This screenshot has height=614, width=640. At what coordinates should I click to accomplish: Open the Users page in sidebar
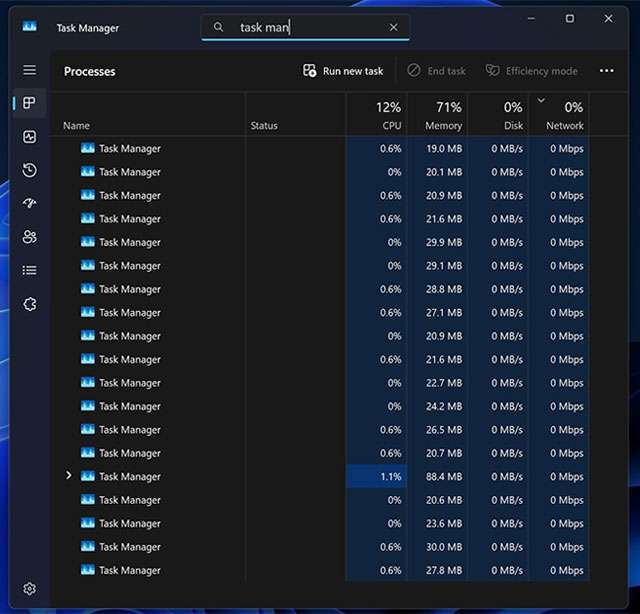(29, 237)
